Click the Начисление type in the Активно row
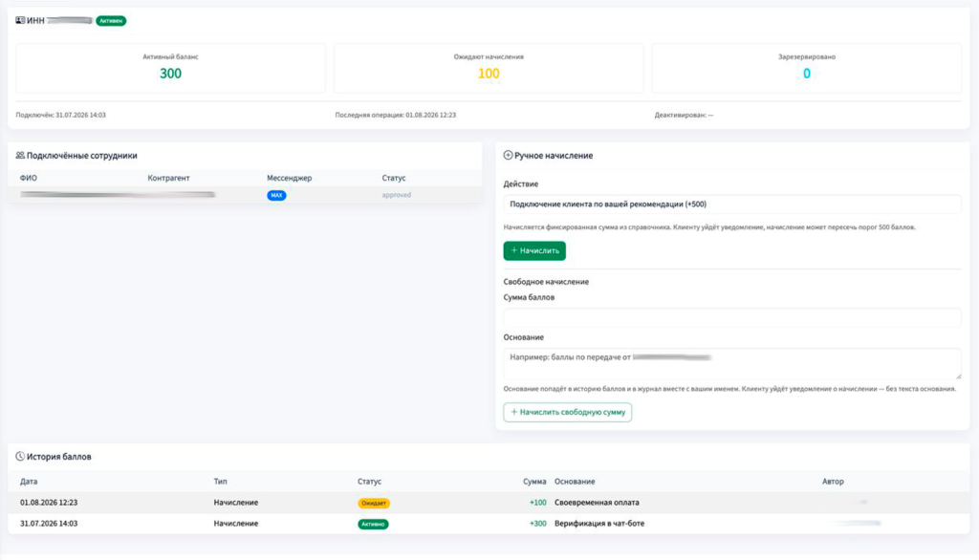The height and width of the screenshot is (560, 979). [x=236, y=524]
